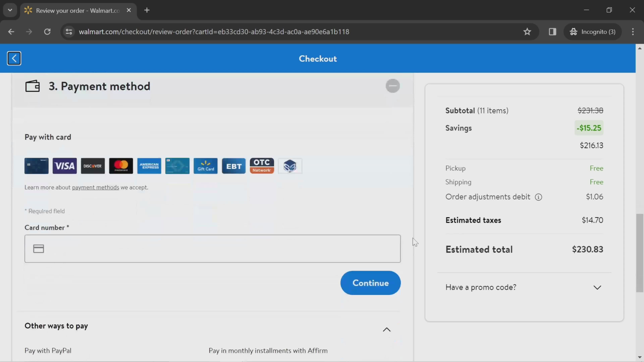644x362 pixels.
Task: Click the Checkout back arrow button
Action: [x=14, y=58]
